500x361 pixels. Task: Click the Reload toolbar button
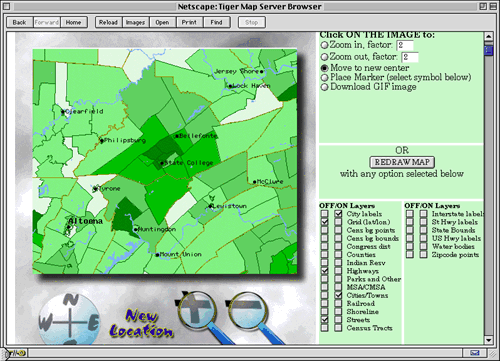(108, 22)
